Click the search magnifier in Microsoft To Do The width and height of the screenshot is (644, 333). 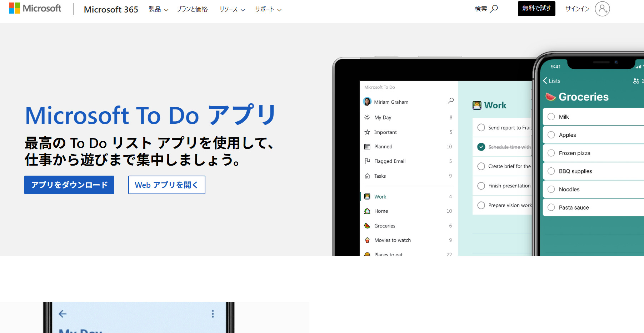pyautogui.click(x=450, y=101)
